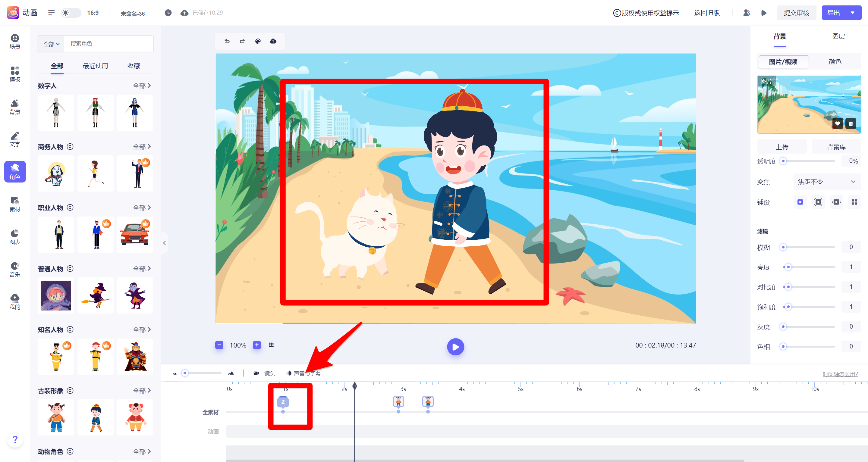Open the 音乐 (Music) sidebar panel
The height and width of the screenshot is (462, 868).
click(x=15, y=270)
